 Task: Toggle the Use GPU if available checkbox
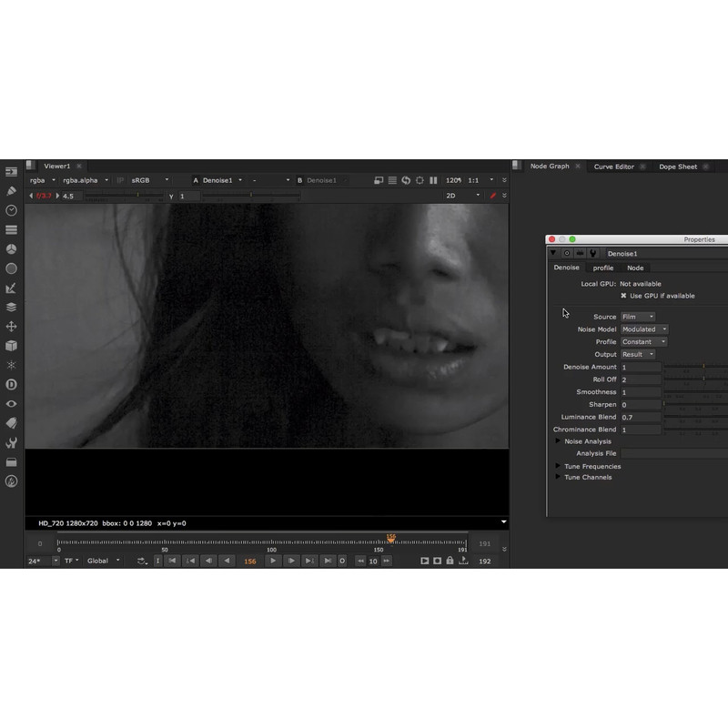pyautogui.click(x=623, y=296)
